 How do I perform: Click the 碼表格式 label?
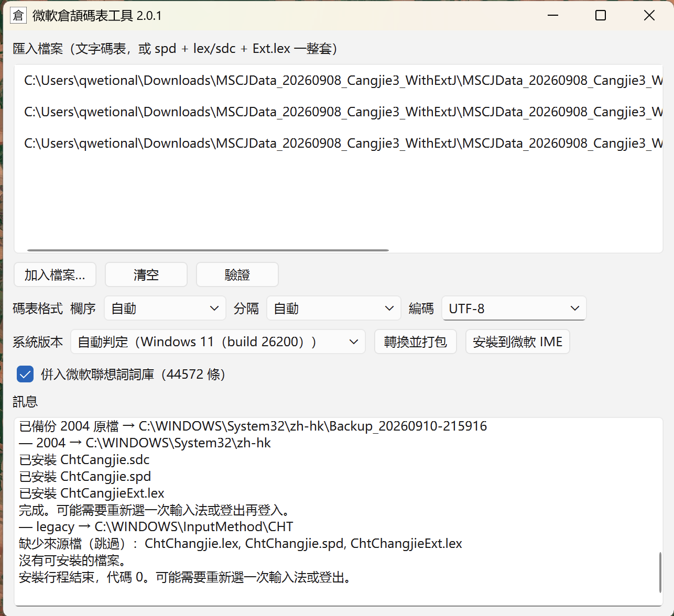pos(38,309)
